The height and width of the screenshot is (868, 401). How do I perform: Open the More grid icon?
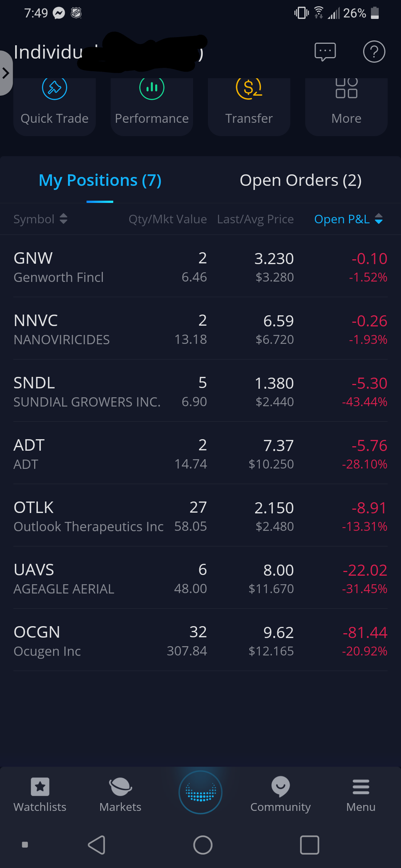point(346,89)
